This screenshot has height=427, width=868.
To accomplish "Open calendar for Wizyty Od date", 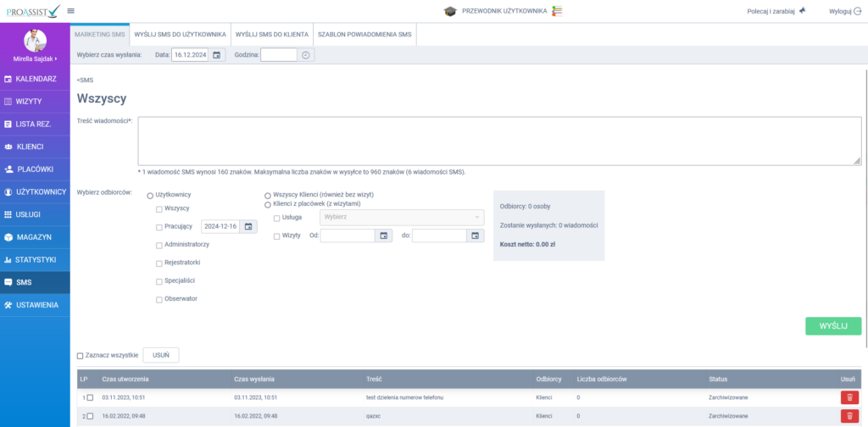I will [x=383, y=236].
